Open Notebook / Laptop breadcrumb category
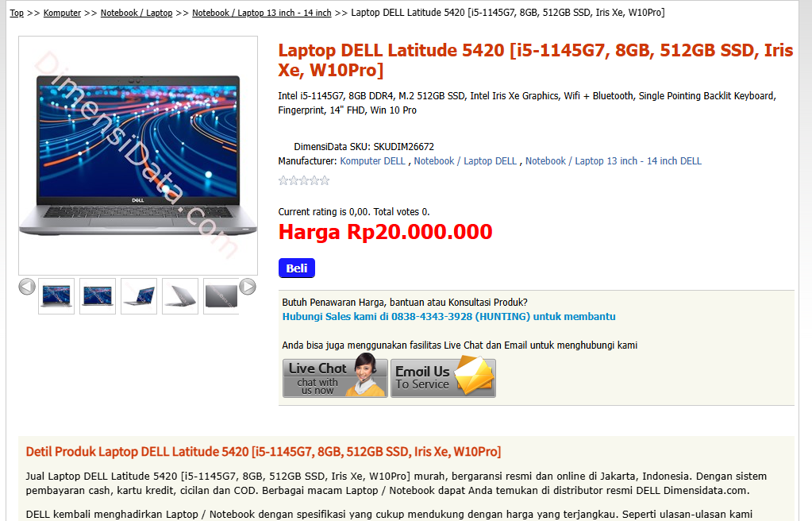 pyautogui.click(x=137, y=13)
